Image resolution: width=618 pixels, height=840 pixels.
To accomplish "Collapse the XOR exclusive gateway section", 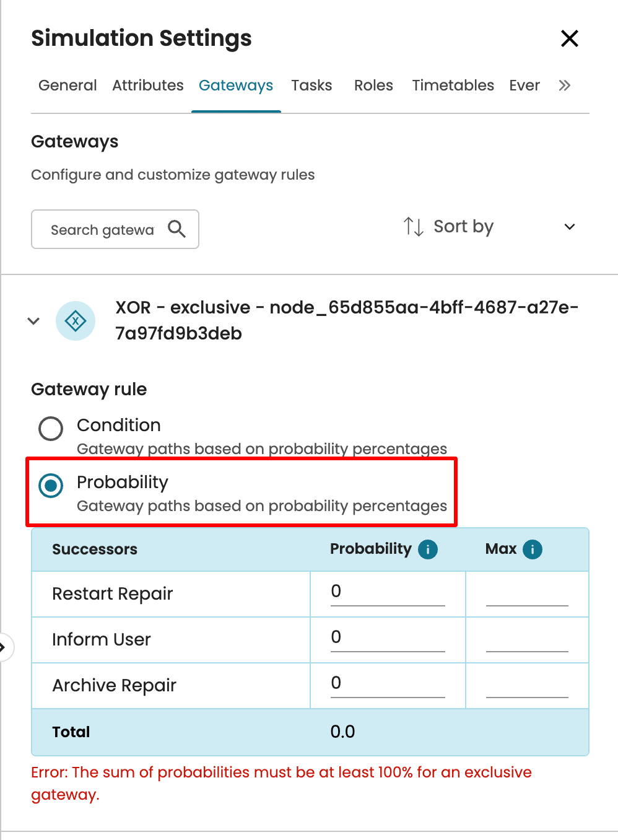I will coord(34,321).
